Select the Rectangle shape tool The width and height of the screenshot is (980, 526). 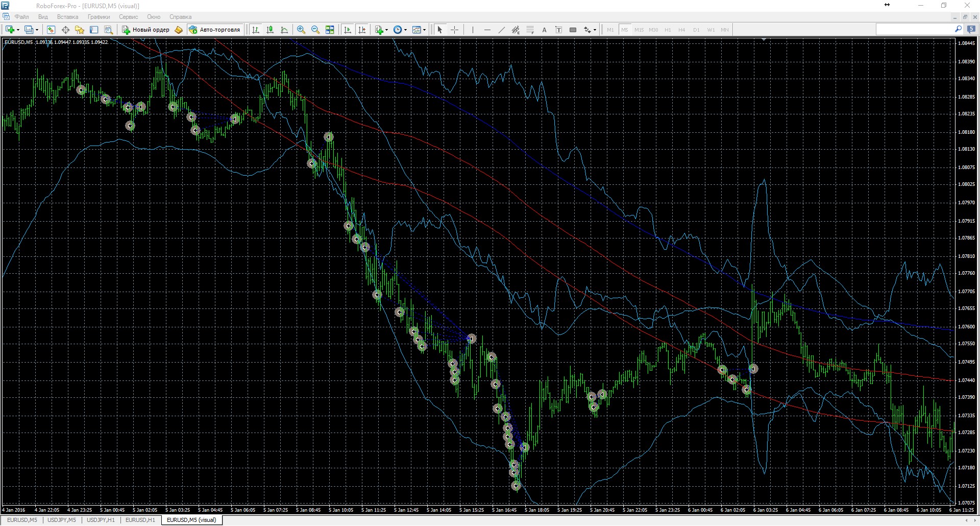tap(573, 30)
